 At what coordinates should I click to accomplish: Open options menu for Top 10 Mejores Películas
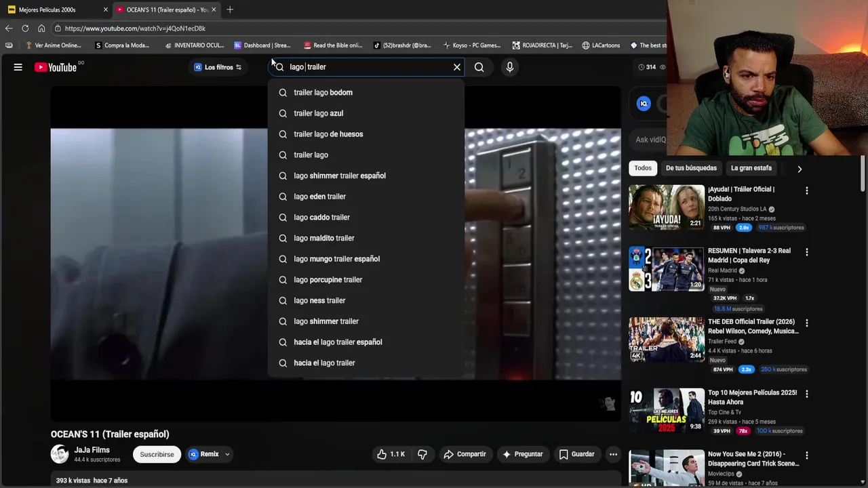pyautogui.click(x=806, y=394)
